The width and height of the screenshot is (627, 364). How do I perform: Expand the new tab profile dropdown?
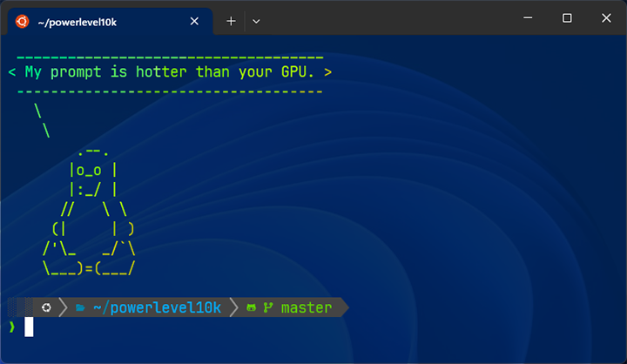point(256,22)
